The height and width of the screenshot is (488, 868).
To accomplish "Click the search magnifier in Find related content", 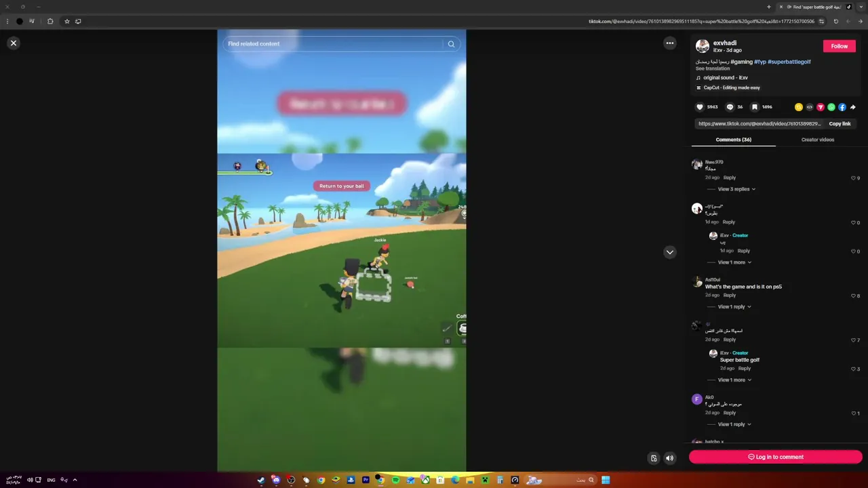I will [x=451, y=44].
